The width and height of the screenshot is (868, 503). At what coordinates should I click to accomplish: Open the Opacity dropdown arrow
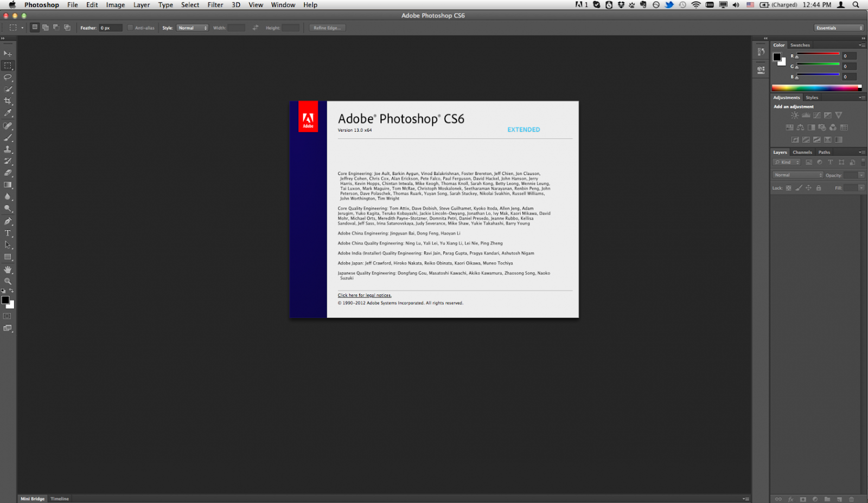coord(861,175)
